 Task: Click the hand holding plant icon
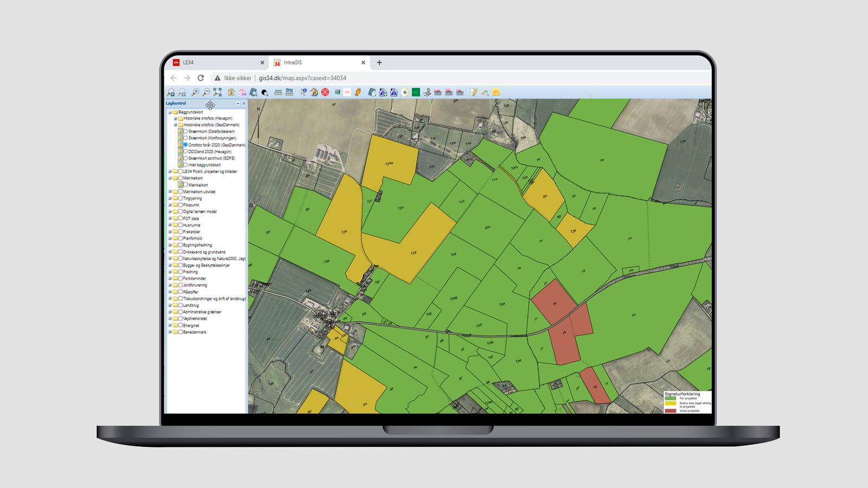(427, 92)
